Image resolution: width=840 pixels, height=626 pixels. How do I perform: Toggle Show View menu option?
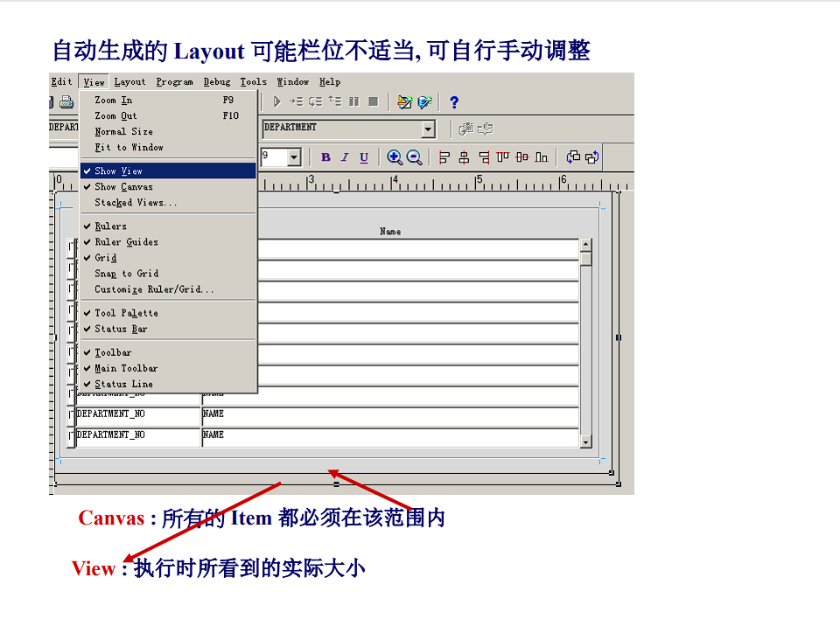[x=168, y=170]
